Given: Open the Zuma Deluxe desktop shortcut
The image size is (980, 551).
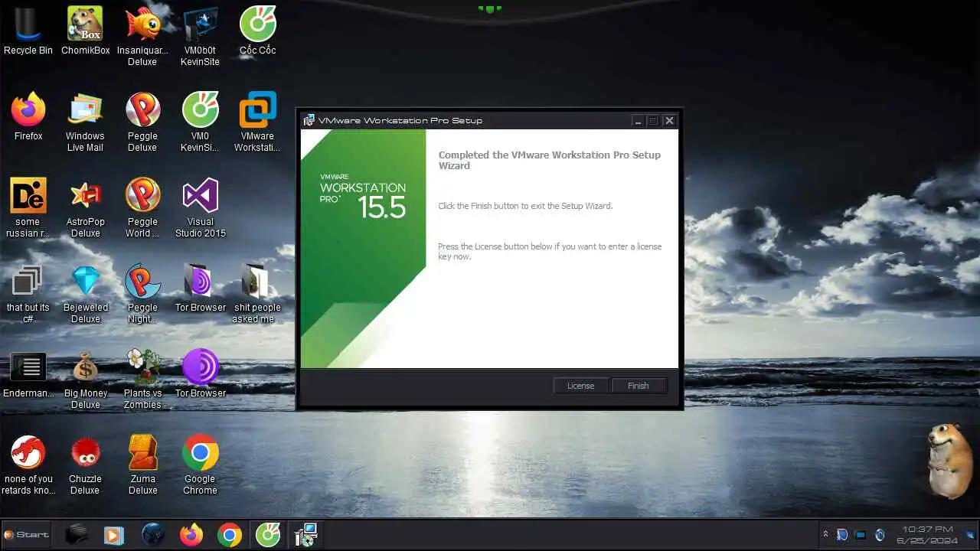Looking at the screenshot, I should (142, 466).
